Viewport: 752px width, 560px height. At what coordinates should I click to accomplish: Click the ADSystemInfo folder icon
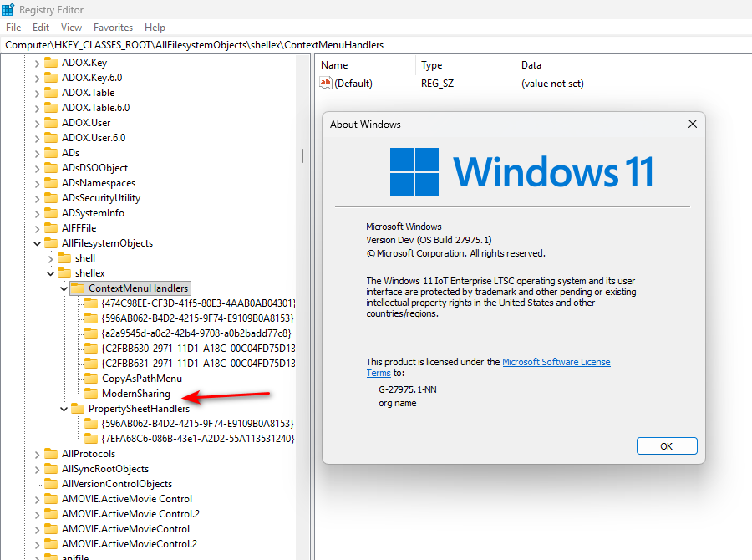point(50,213)
